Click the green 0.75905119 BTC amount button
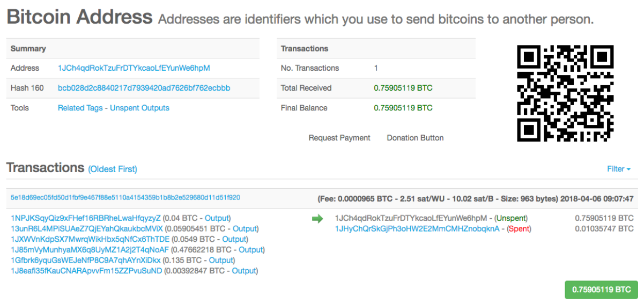Viewport: 644px width, 304px height. coord(601,290)
